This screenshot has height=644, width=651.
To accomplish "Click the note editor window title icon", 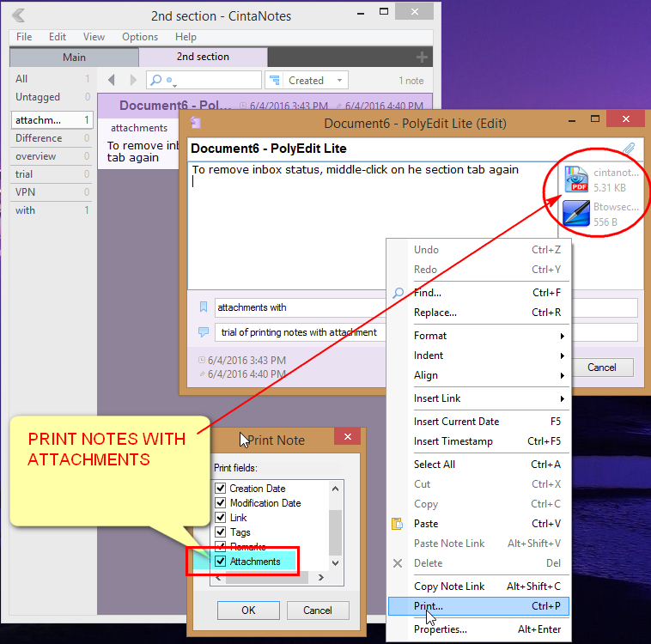I will coord(196,123).
